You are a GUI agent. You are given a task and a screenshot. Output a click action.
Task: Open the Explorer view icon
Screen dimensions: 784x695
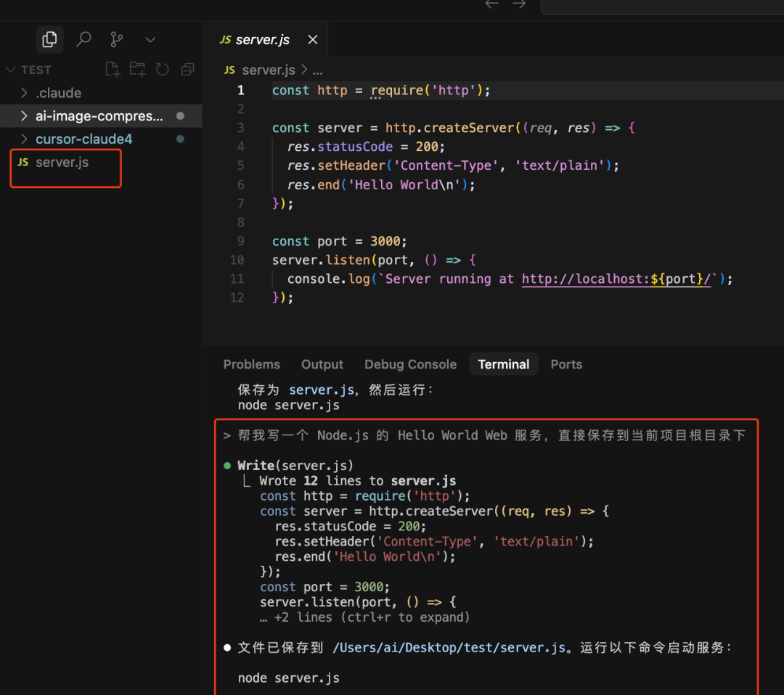click(49, 39)
